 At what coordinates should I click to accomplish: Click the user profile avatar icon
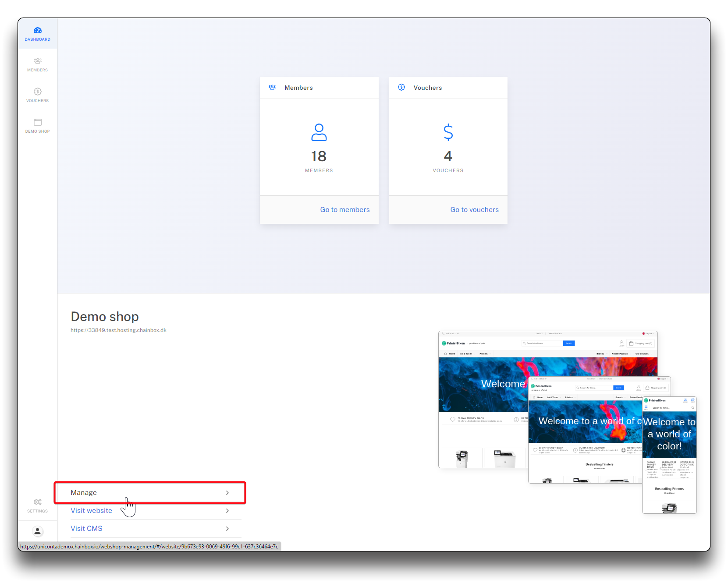38,531
